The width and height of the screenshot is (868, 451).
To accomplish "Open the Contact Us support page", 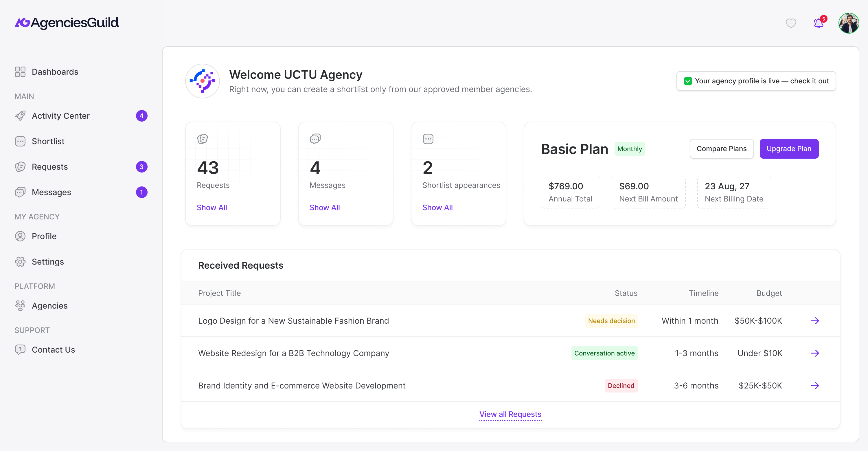I will (53, 350).
